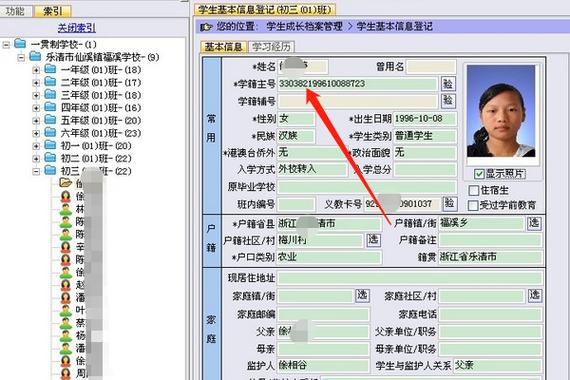570x380 pixels.
Task: Expand the 六年级 (01)班 node
Action: coord(36,133)
